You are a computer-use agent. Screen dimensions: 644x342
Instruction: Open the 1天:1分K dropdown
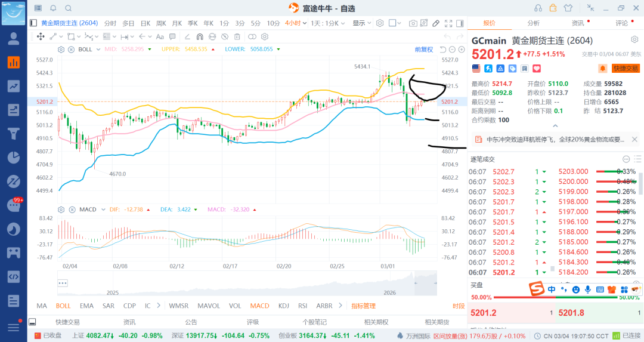328,23
